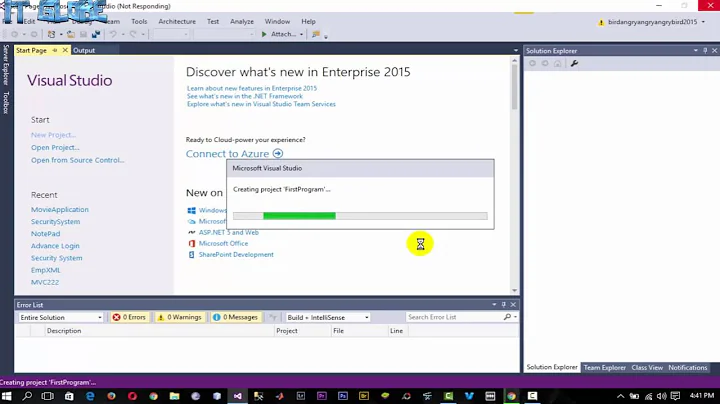Click the Undo toolbar icon
The width and height of the screenshot is (720, 404).
[x=113, y=34]
